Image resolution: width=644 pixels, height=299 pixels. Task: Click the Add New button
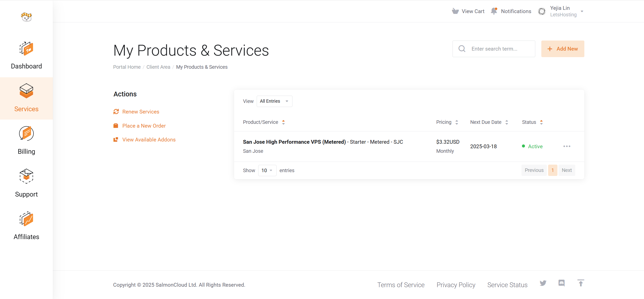point(562,49)
